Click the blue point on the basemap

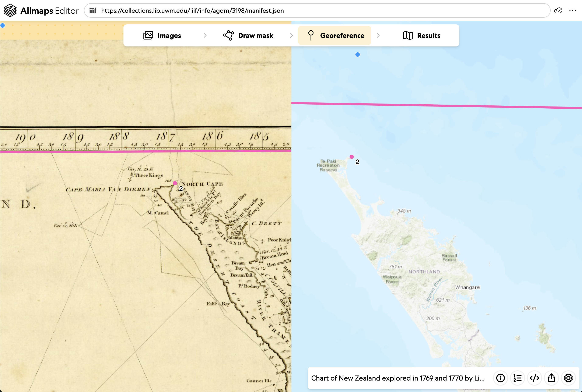358,55
